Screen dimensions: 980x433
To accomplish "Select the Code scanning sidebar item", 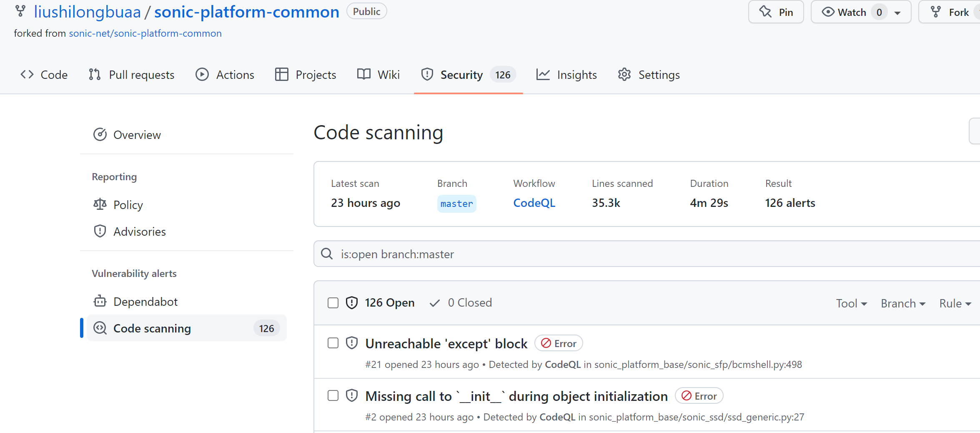I will click(x=186, y=328).
